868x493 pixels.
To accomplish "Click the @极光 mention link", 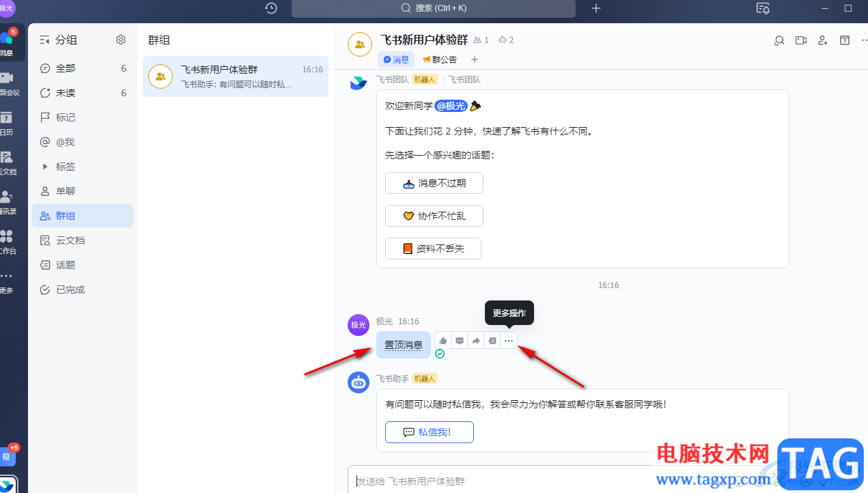I will click(x=451, y=106).
